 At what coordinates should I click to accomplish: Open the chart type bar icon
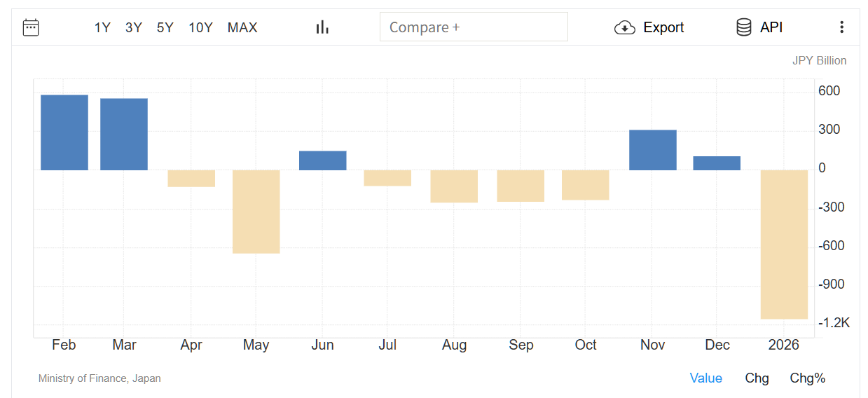322,27
